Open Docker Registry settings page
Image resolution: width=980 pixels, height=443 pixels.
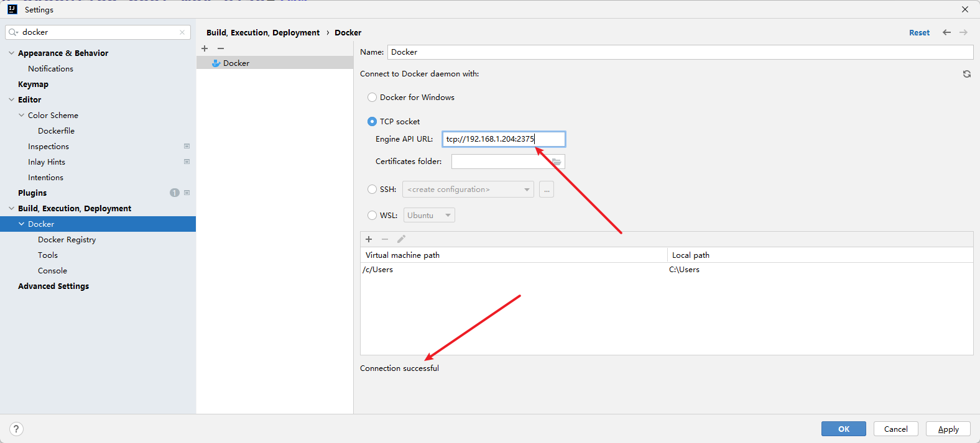(x=67, y=240)
